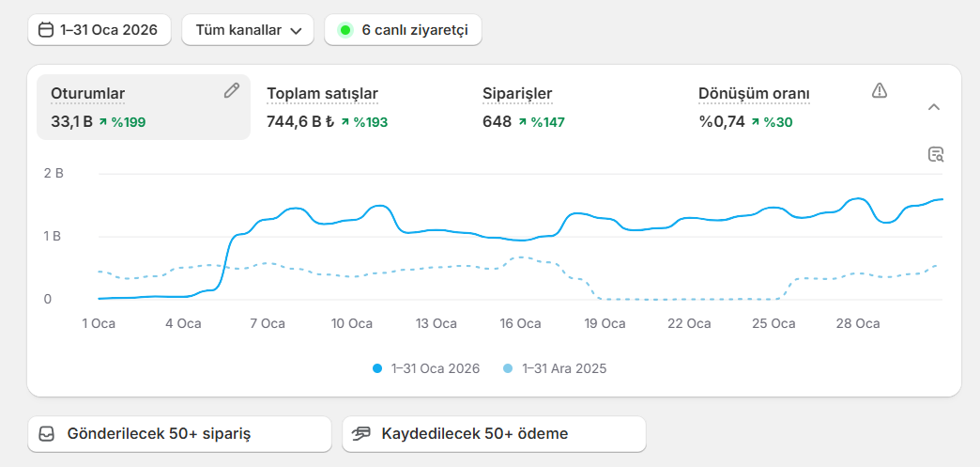Click Kaydedilecek 50+ ödeme button
Image resolution: width=980 pixels, height=467 pixels.
tap(494, 434)
